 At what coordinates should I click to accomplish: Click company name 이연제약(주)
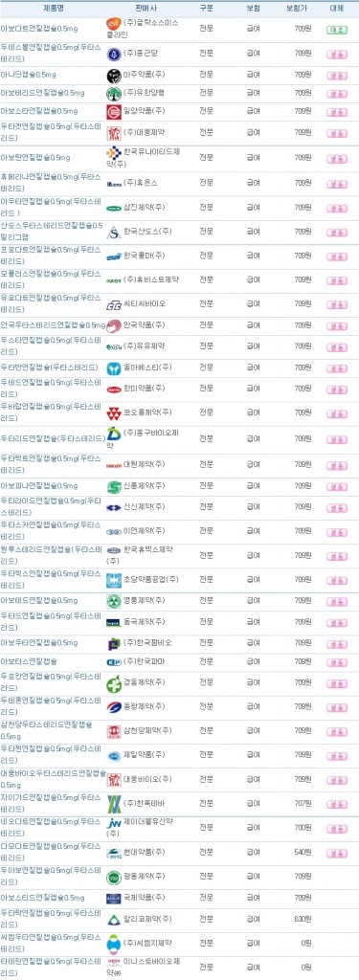pos(146,530)
